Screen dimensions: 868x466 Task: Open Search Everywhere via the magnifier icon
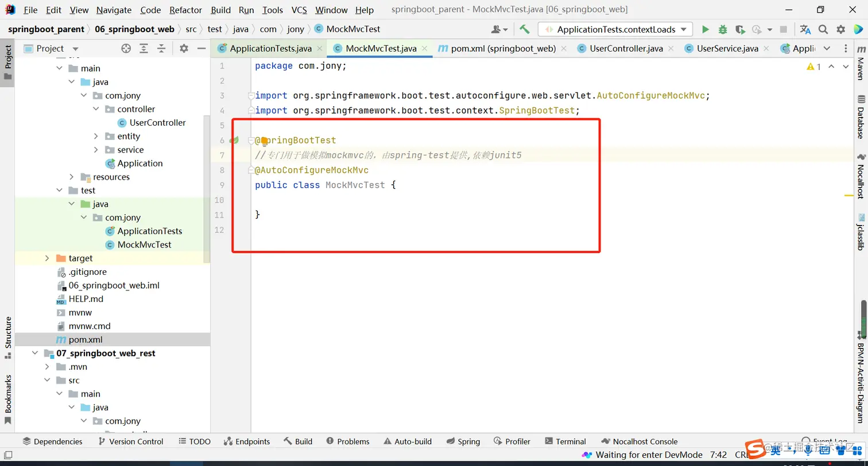tap(823, 29)
